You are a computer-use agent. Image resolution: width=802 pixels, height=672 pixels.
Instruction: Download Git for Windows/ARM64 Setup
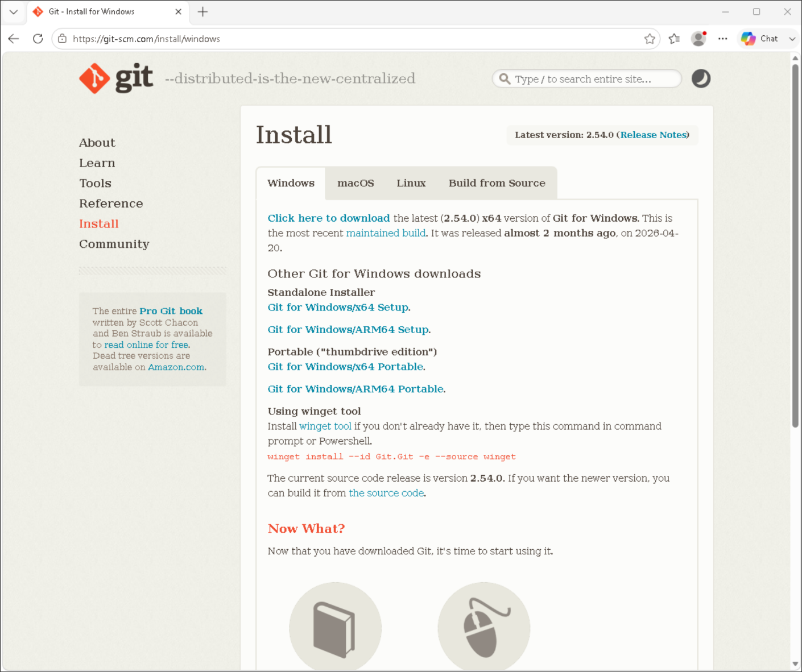348,330
